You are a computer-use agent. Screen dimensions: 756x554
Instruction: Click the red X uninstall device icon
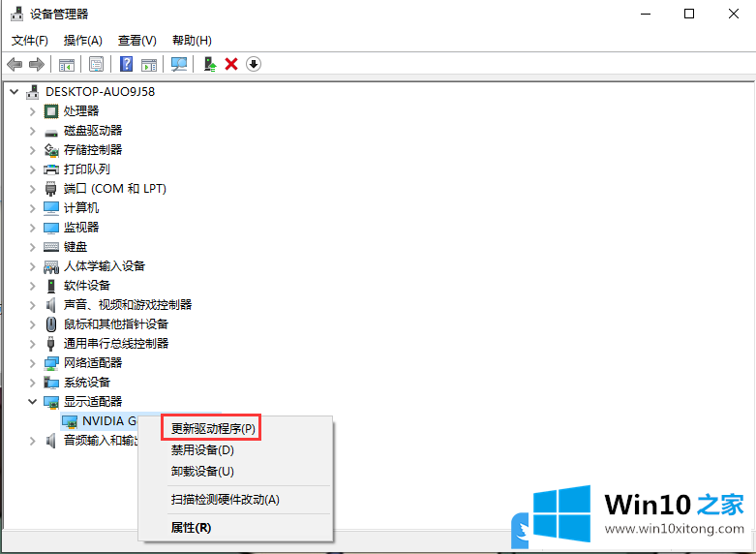[x=231, y=64]
